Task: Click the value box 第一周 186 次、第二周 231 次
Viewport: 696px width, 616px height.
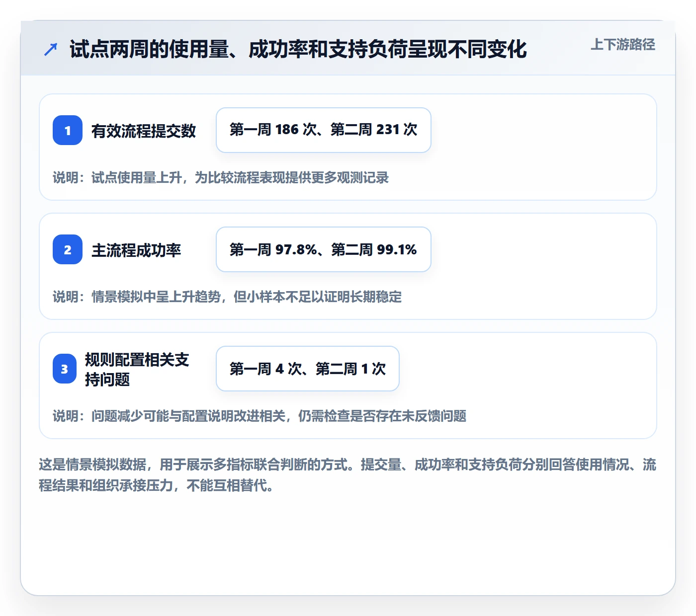Action: point(323,130)
